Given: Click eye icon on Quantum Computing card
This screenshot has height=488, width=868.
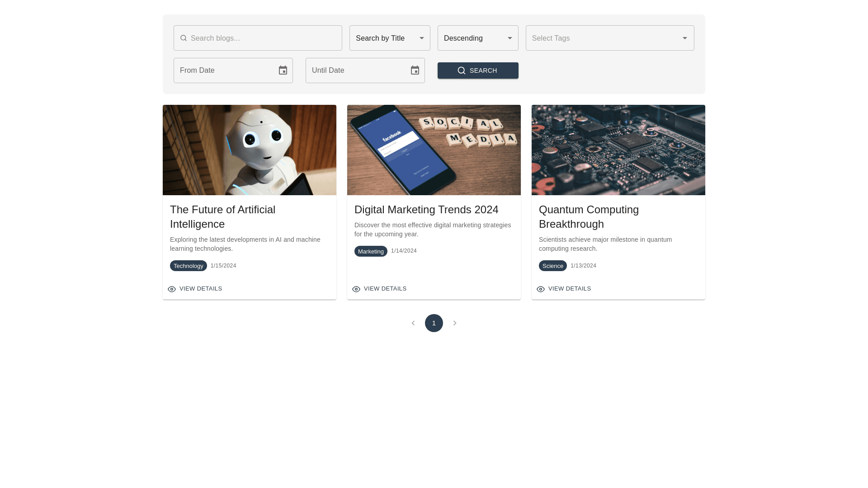Looking at the screenshot, I should [x=541, y=289].
